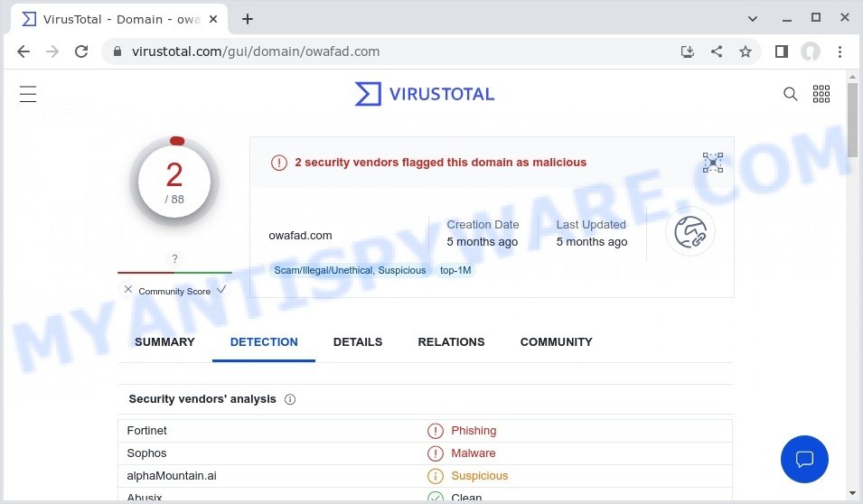
Task: Toggle the browser side panel
Action: click(x=782, y=51)
